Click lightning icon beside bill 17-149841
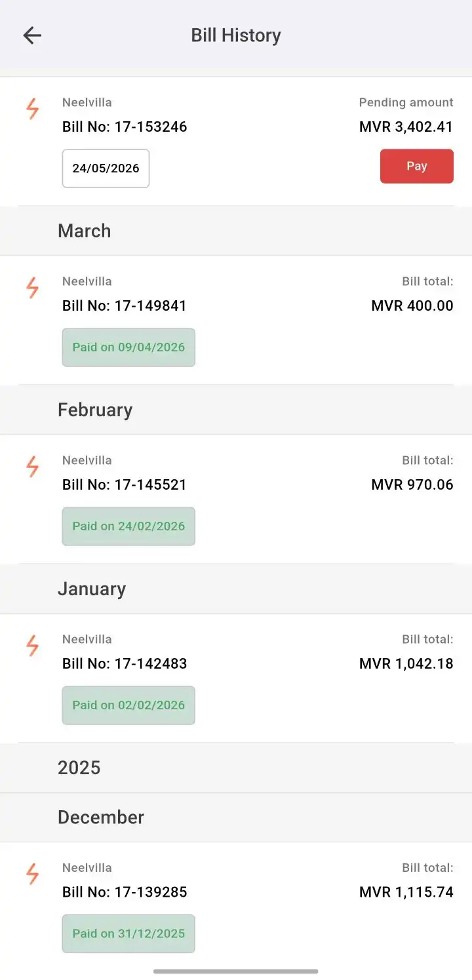The width and height of the screenshot is (472, 980). pyautogui.click(x=32, y=288)
